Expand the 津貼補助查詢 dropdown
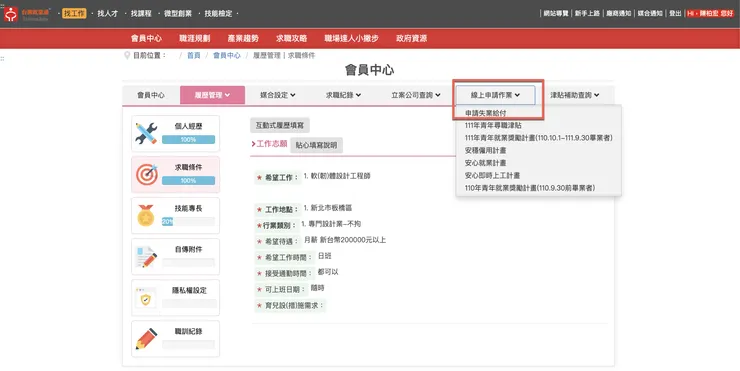Viewport: 740px width, 371px height. 574,95
